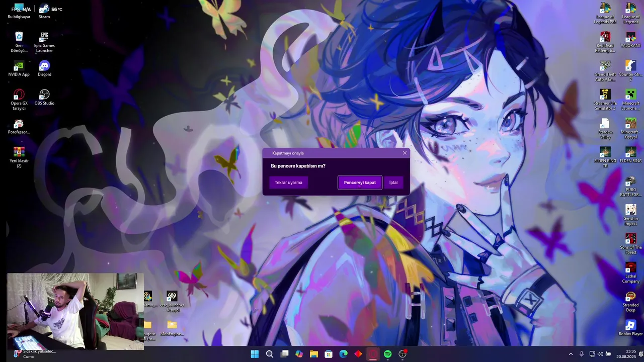
Task: Open Task View from the taskbar
Action: (284, 354)
